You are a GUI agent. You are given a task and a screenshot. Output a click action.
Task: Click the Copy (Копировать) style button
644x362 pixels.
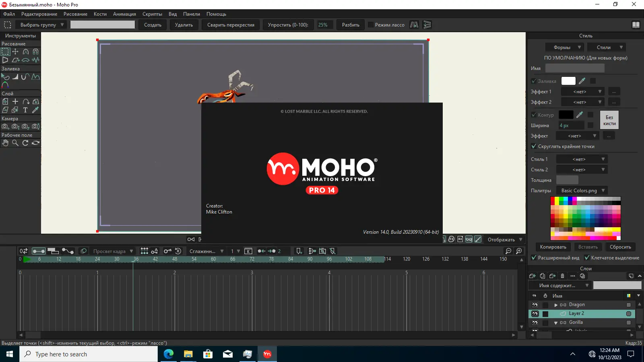(553, 247)
